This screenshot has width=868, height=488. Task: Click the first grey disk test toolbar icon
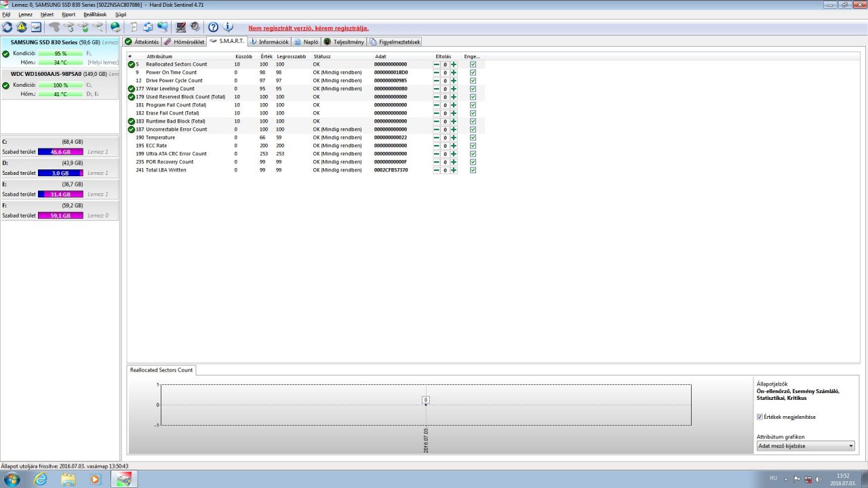click(54, 27)
